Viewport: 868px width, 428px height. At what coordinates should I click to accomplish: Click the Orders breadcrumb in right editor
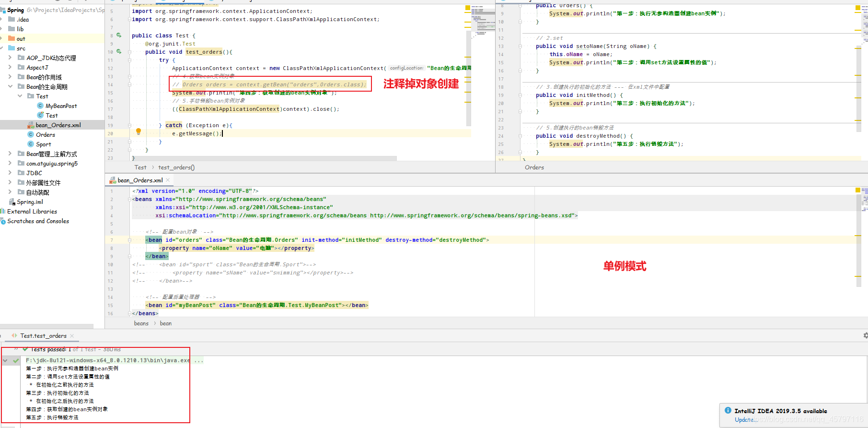(534, 167)
